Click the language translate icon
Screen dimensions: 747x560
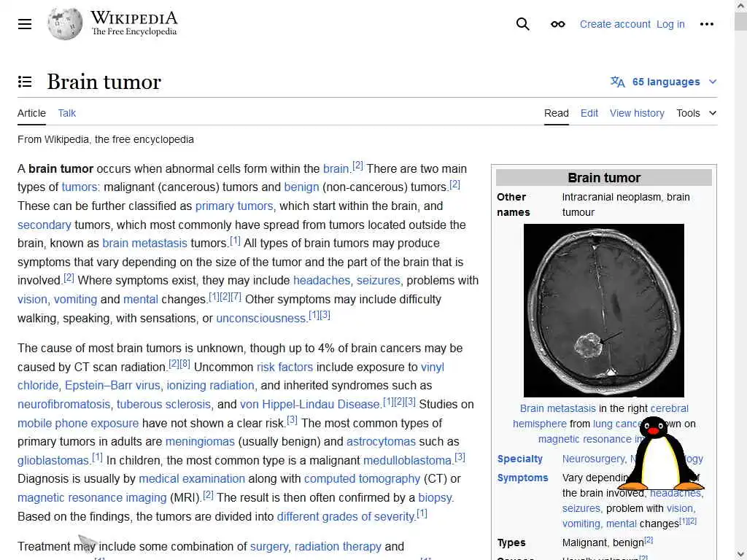click(x=617, y=82)
